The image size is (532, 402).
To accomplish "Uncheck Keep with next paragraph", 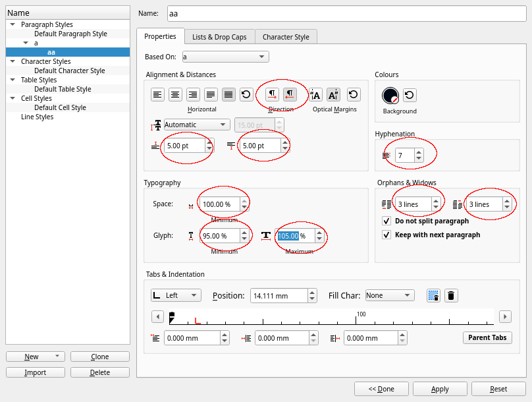I will 387,235.
